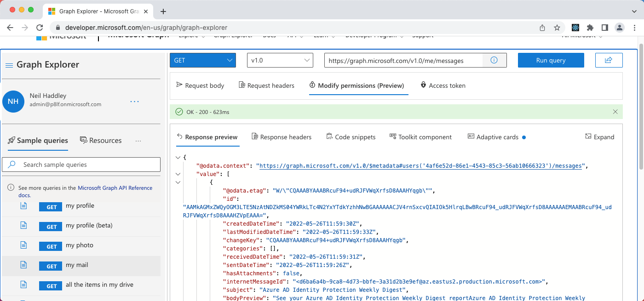Click the share query icon button
Screen dimensions: 644x301
tap(609, 60)
